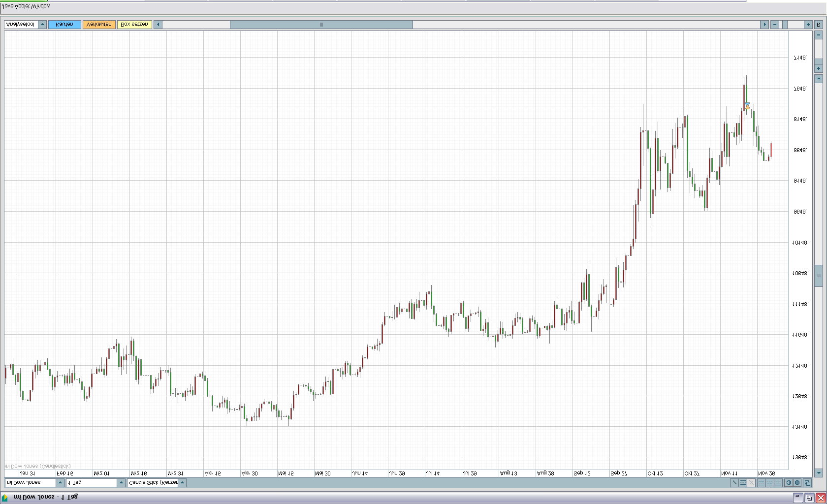Click the horizontal lines channel tool icon
This screenshot has height=504, width=827.
coord(743,483)
